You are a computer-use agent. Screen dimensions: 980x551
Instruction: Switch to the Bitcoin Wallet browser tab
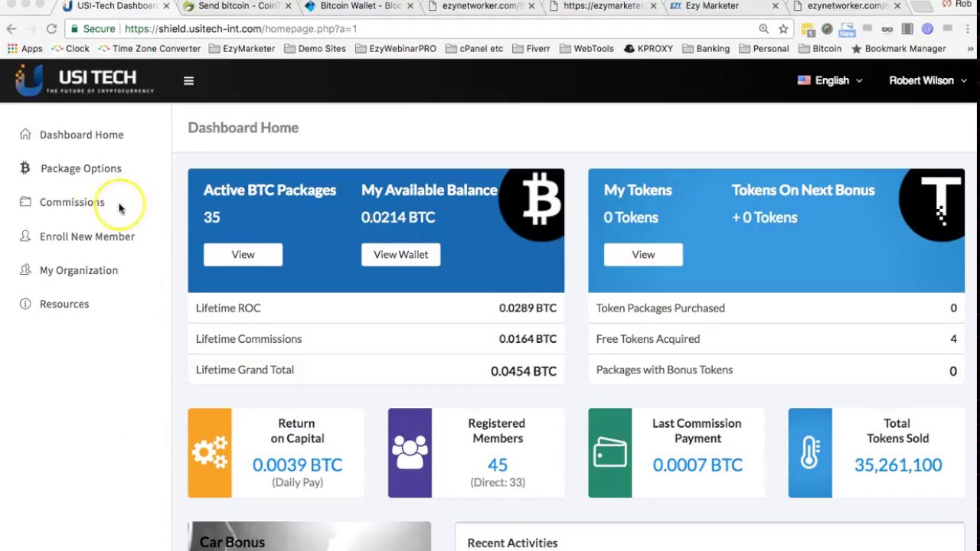[358, 6]
